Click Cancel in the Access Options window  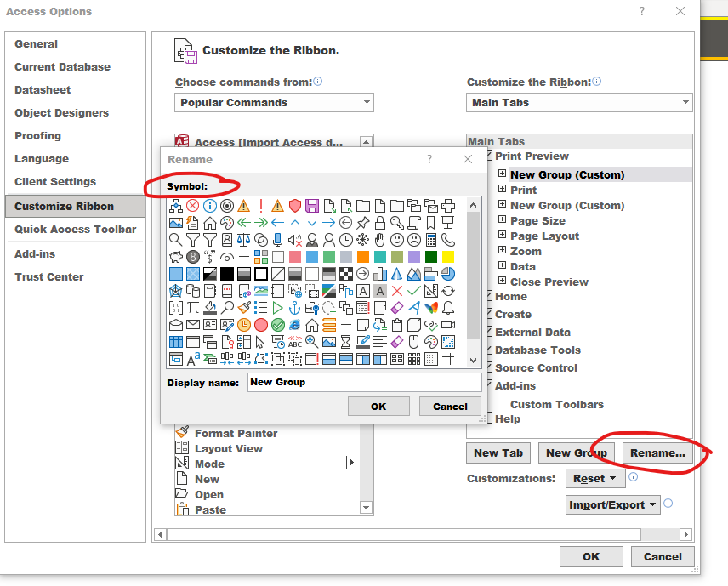click(663, 557)
